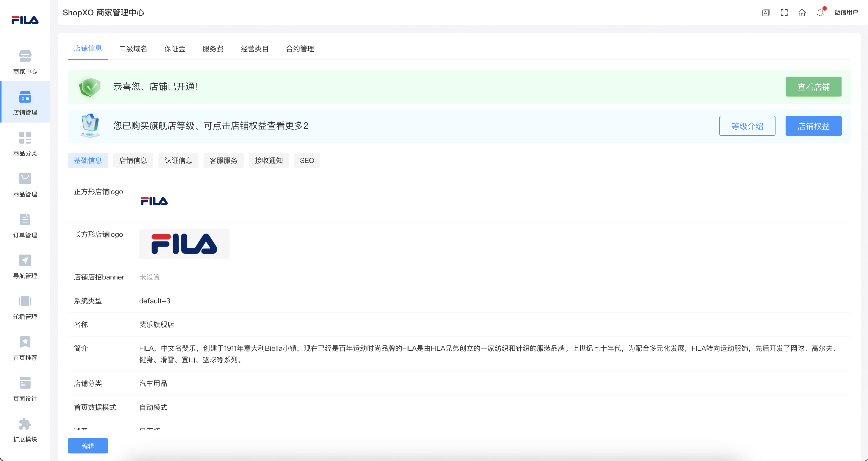Click the square FILA store logo thumbnail

(154, 201)
